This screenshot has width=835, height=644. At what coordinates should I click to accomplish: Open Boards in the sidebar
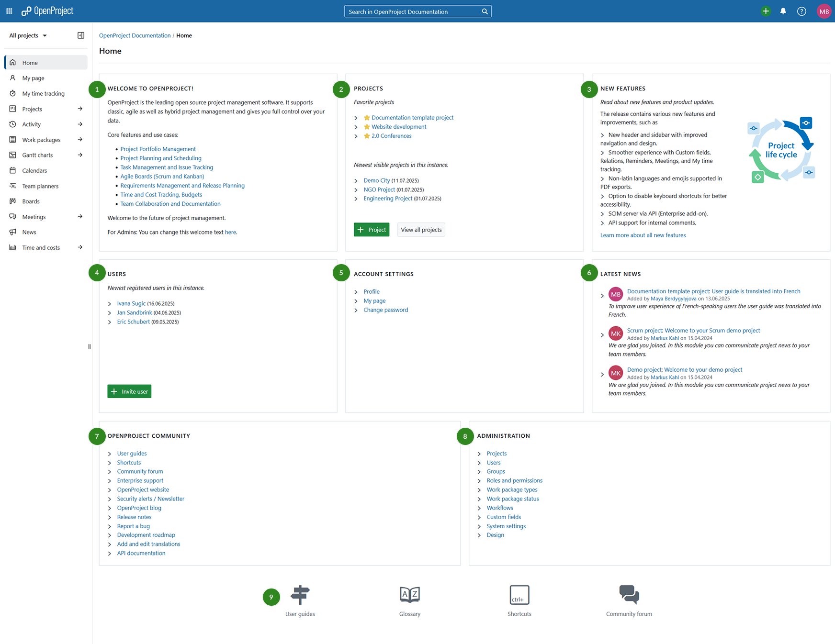pyautogui.click(x=46, y=201)
